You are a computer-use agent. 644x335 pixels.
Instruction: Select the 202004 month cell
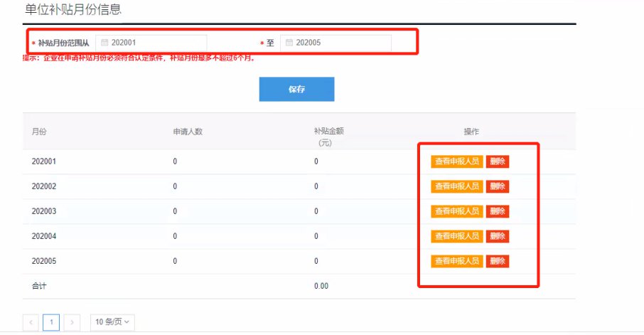click(x=44, y=236)
